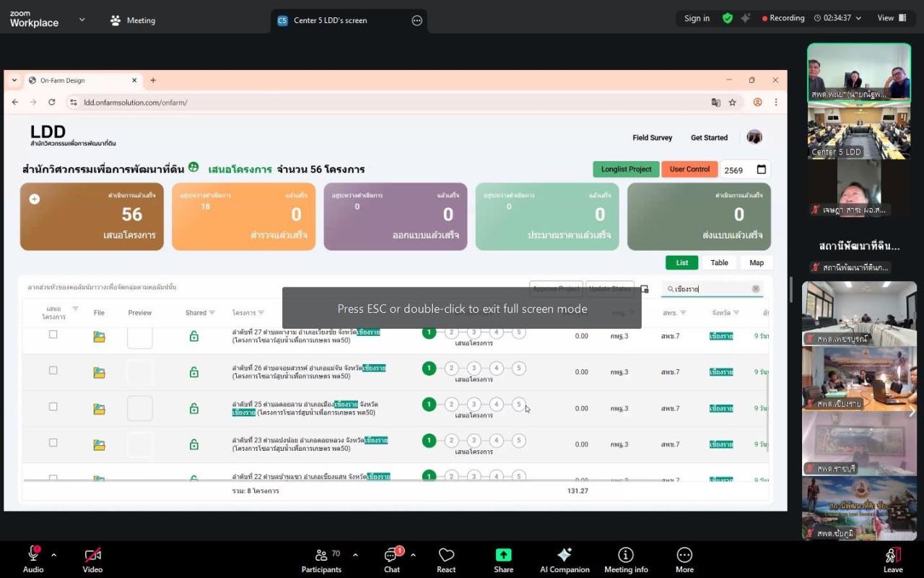Image resolution: width=924 pixels, height=578 pixels.
Task: Switch to the Table view tab
Action: click(719, 263)
